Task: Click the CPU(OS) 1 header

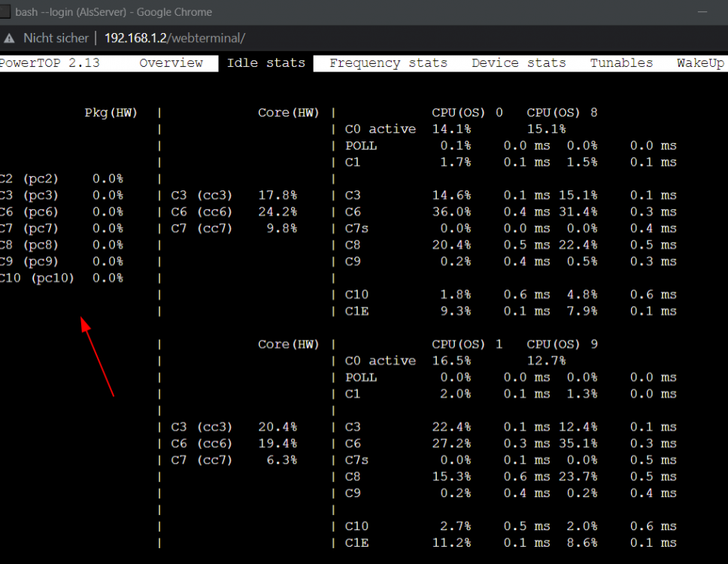Action: tap(467, 344)
